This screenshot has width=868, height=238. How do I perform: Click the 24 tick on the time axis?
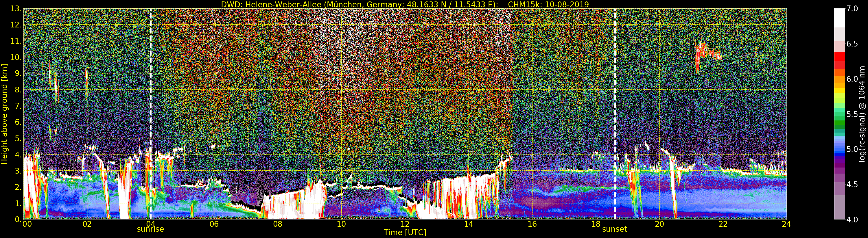(786, 224)
